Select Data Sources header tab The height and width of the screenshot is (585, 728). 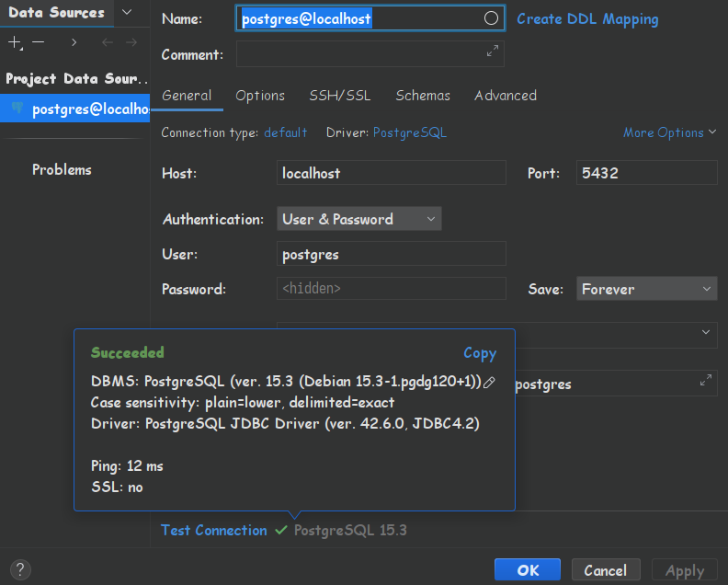[57, 13]
